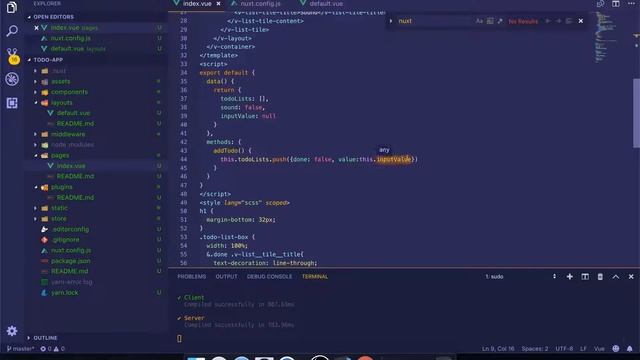The width and height of the screenshot is (640, 360).
Task: Open the terminal selector showing 1: sudo
Action: point(520,276)
